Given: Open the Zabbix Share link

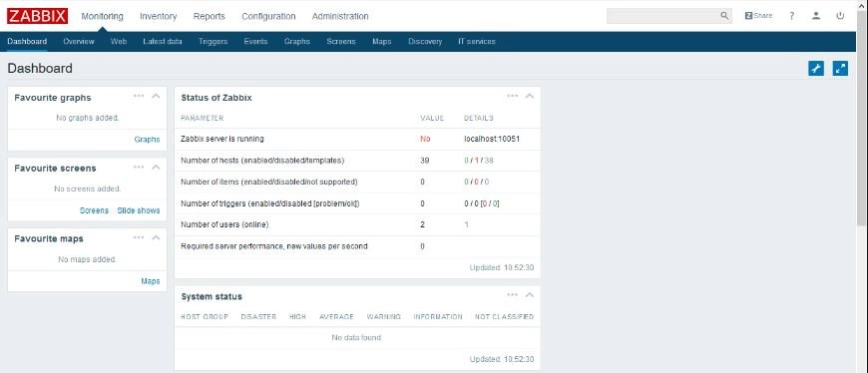Looking at the screenshot, I should [758, 16].
